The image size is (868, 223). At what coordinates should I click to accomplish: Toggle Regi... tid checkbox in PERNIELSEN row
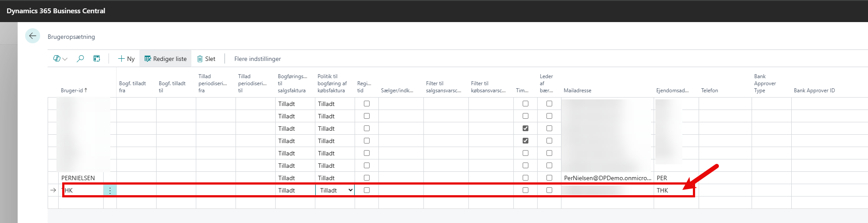(x=367, y=178)
